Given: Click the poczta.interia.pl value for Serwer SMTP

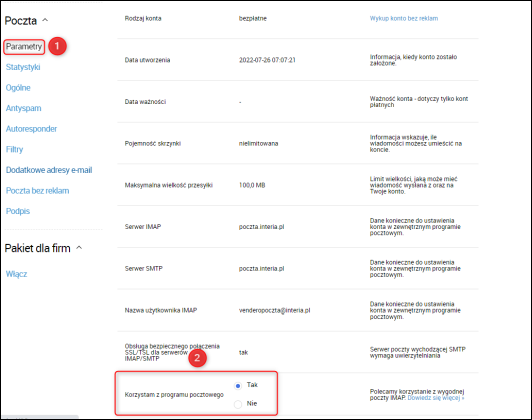Looking at the screenshot, I should point(261,268).
